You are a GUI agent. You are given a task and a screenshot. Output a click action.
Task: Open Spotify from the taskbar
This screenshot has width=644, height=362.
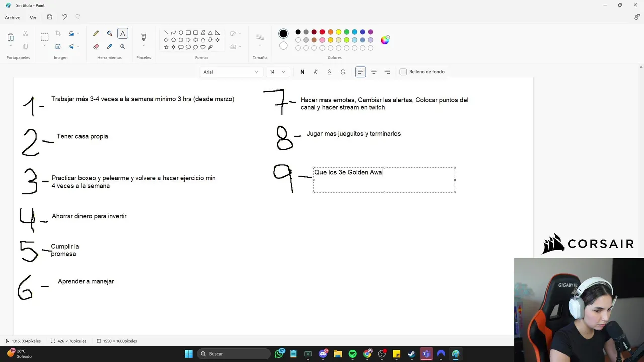click(352, 354)
